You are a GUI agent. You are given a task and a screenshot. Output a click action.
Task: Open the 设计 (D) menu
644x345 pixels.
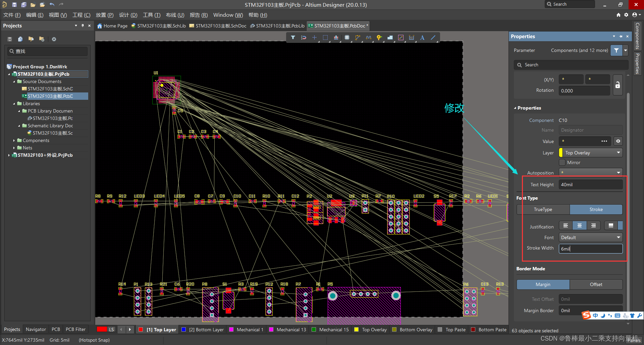tap(128, 15)
